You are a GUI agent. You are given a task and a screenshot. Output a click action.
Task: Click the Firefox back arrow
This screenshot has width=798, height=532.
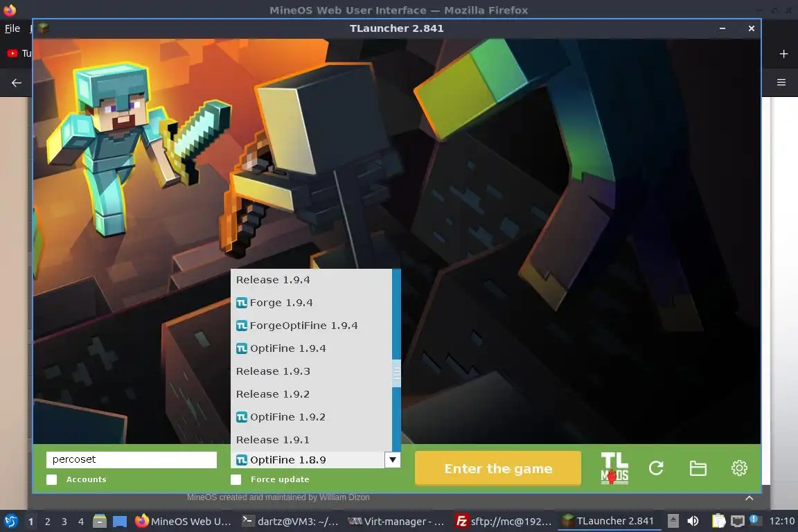17,82
